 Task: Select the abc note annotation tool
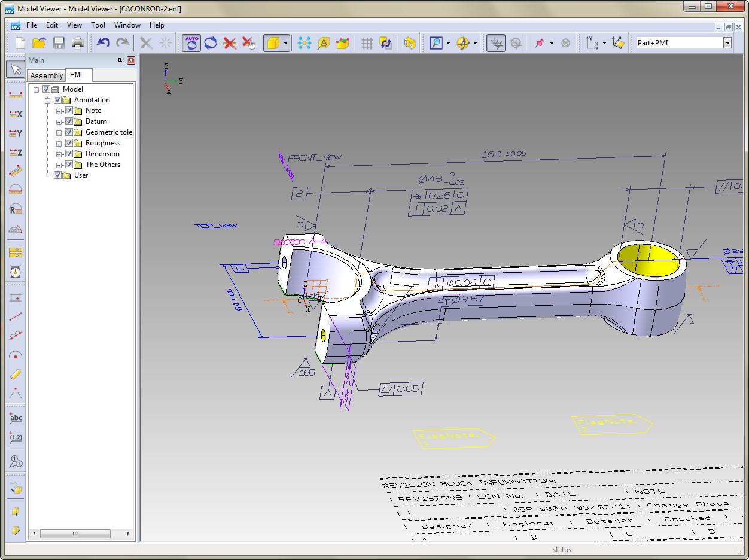tap(15, 418)
